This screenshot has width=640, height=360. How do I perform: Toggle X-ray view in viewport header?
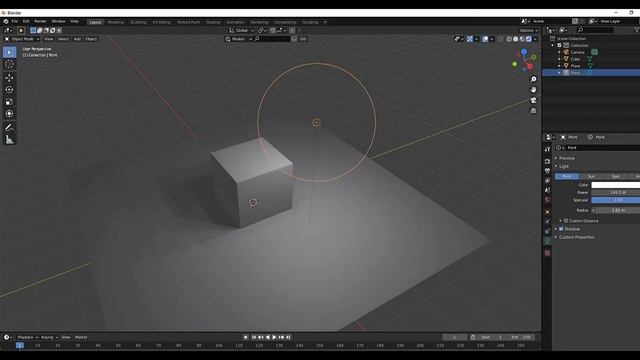pos(500,39)
